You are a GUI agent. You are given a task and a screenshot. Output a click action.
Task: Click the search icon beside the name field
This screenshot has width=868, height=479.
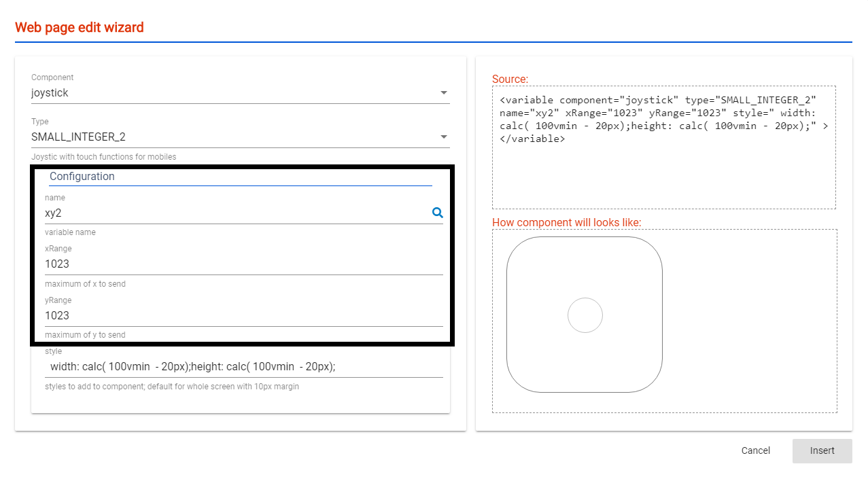(437, 212)
